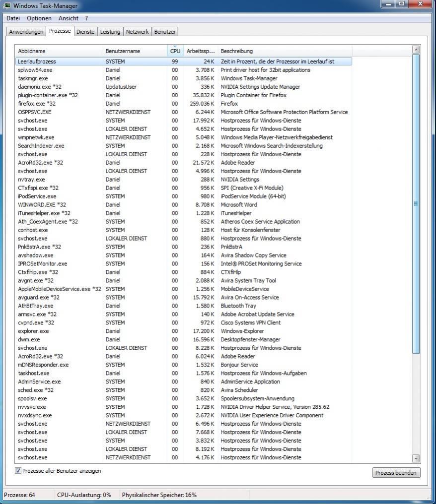Click the Task-Manager title bar icon
The width and height of the screenshot is (436, 504).
point(7,5)
